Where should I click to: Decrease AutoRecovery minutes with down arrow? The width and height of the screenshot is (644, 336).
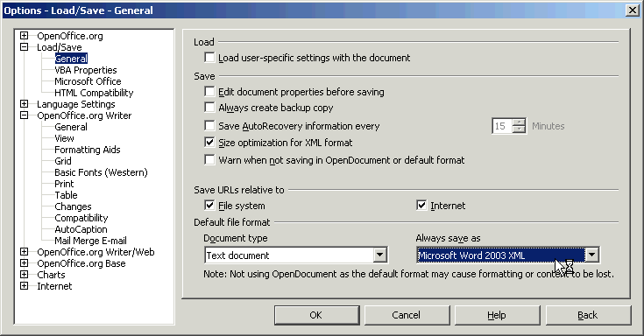click(x=519, y=129)
